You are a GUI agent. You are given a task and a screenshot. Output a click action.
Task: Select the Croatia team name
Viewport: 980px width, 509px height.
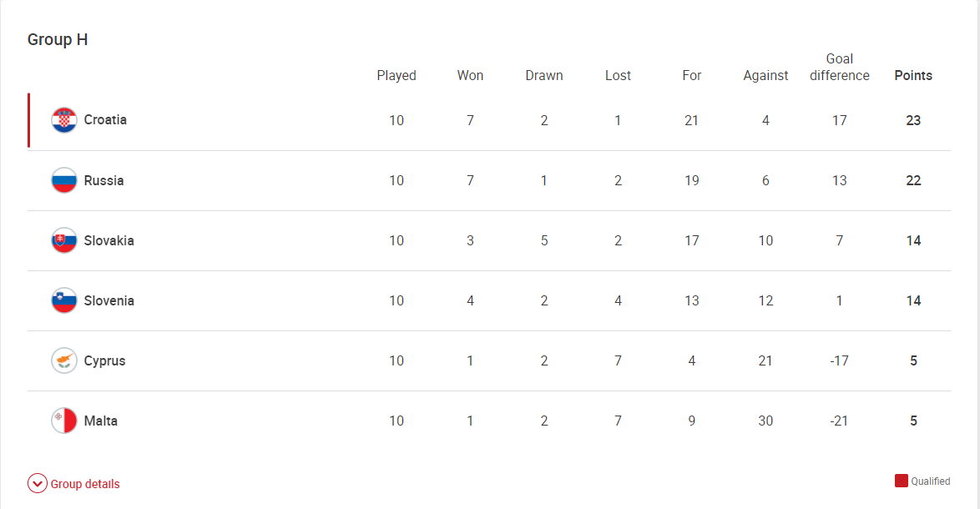pos(105,120)
